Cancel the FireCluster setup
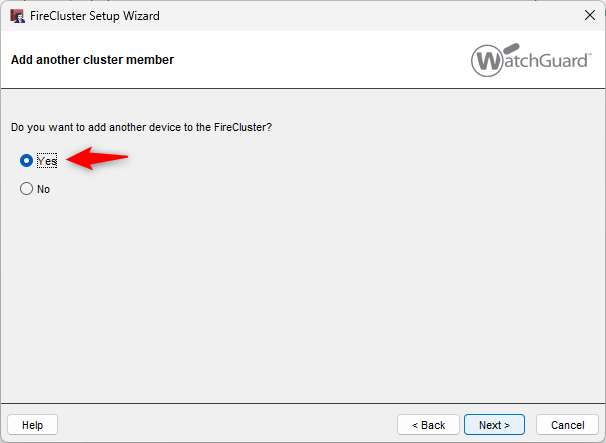The image size is (606, 443). (567, 425)
